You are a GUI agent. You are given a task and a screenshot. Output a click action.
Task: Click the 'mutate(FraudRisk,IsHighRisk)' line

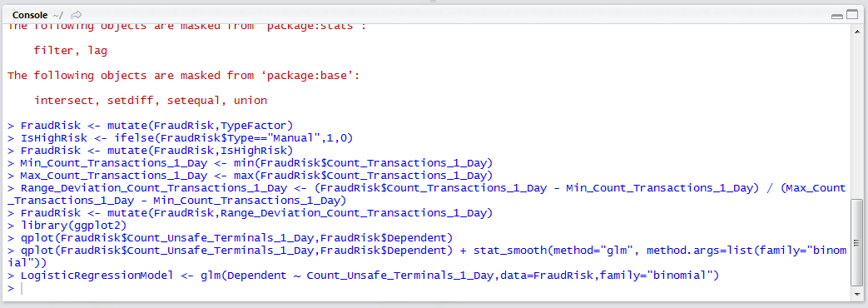point(150,150)
